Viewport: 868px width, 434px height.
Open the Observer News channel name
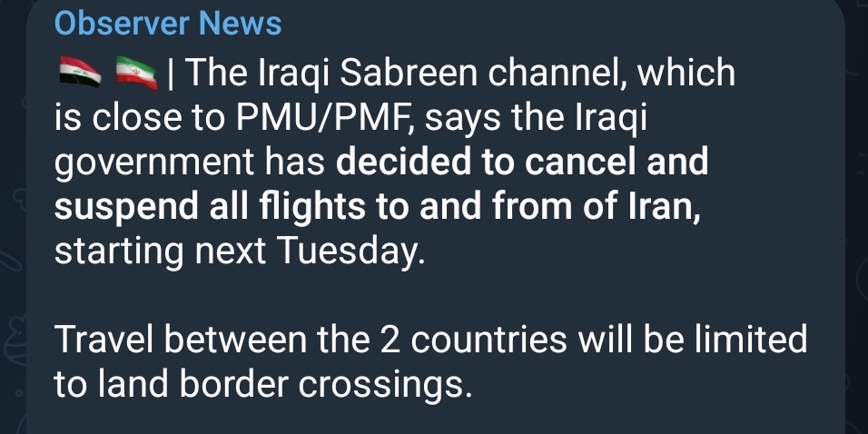coord(168,24)
